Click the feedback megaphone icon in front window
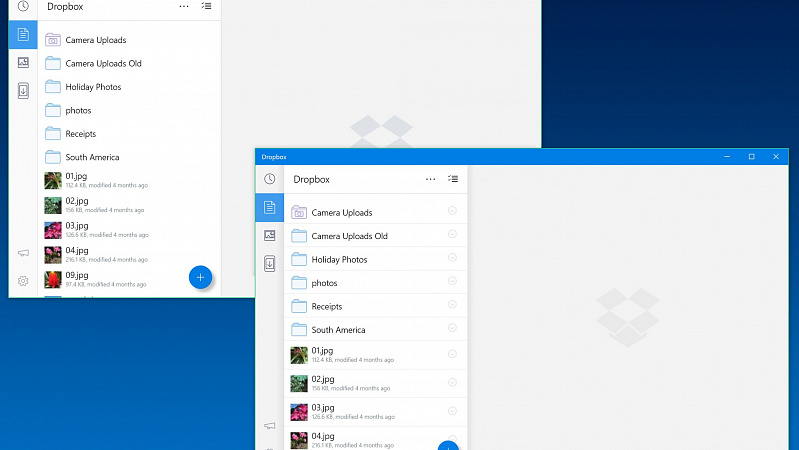The width and height of the screenshot is (799, 450). point(270,426)
